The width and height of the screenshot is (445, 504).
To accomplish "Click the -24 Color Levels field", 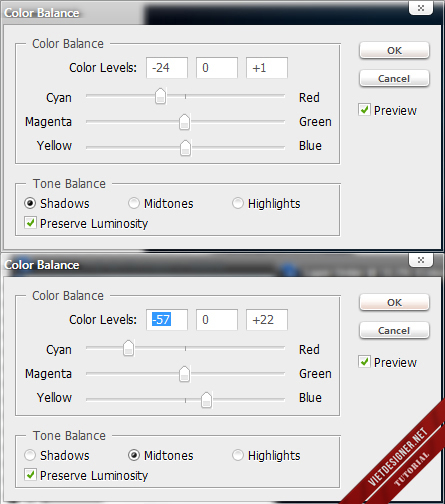I will click(x=167, y=68).
